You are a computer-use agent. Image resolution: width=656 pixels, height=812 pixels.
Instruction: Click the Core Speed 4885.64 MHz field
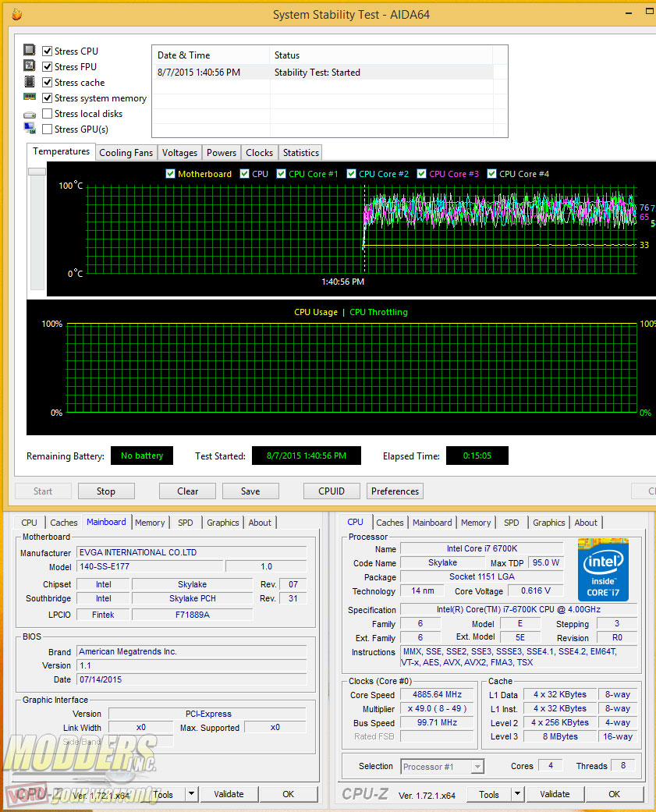click(x=437, y=694)
